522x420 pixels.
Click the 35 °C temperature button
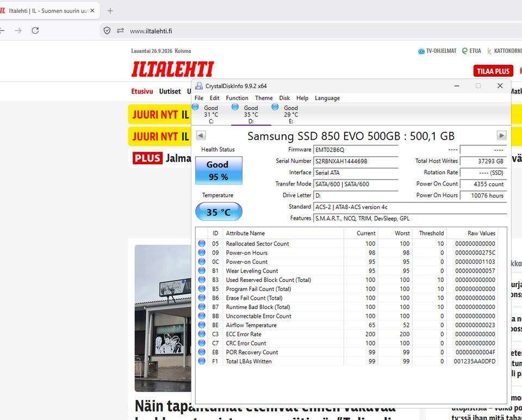[x=219, y=212]
